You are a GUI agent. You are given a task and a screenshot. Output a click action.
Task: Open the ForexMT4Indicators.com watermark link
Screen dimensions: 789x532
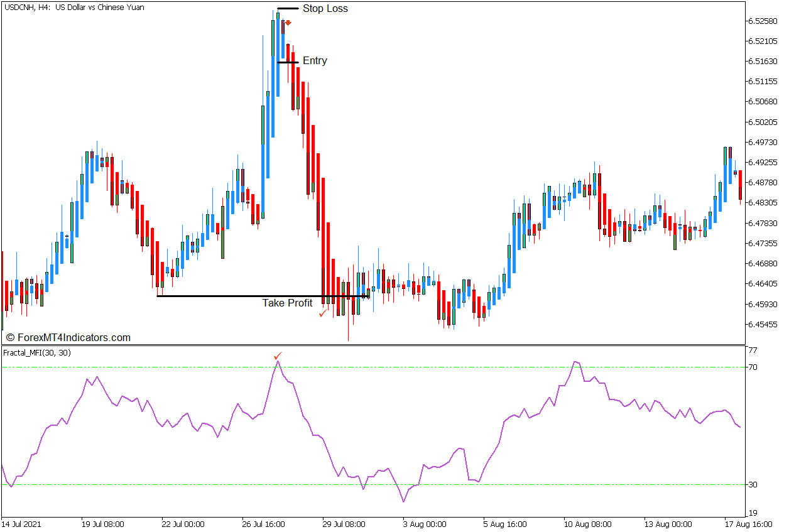point(68,338)
